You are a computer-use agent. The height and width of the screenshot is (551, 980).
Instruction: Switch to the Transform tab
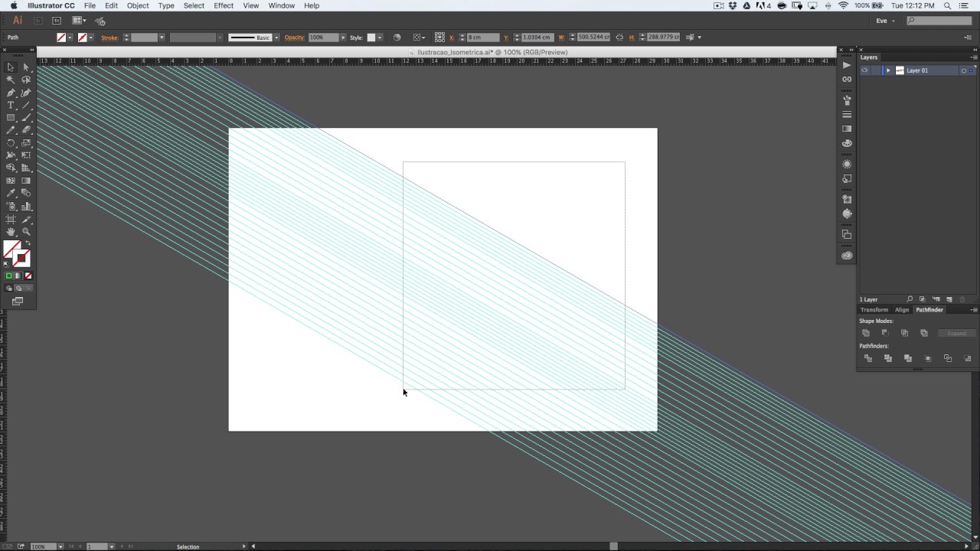pos(874,310)
